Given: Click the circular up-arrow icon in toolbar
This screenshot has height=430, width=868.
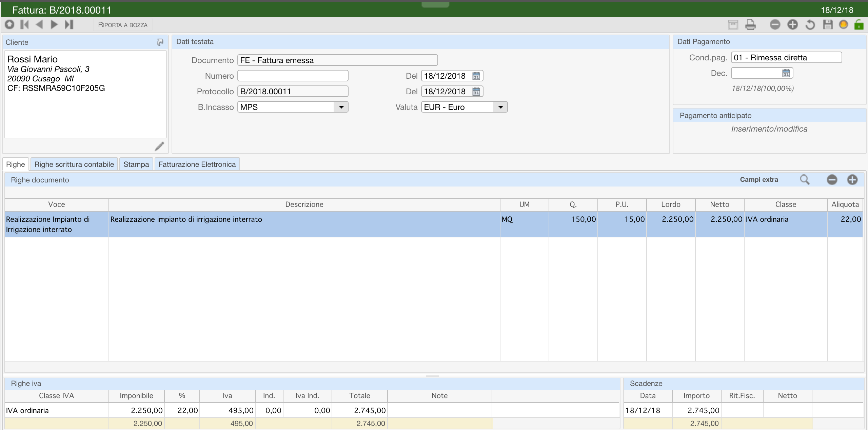Looking at the screenshot, I should pos(9,24).
